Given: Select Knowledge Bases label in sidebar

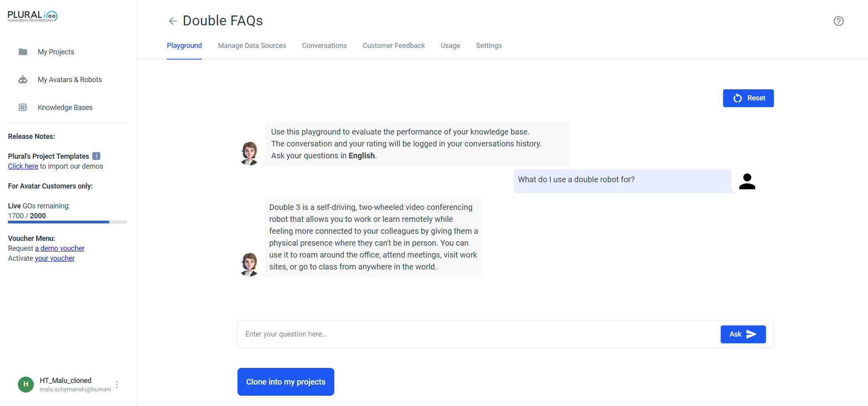Looking at the screenshot, I should pyautogui.click(x=65, y=108).
